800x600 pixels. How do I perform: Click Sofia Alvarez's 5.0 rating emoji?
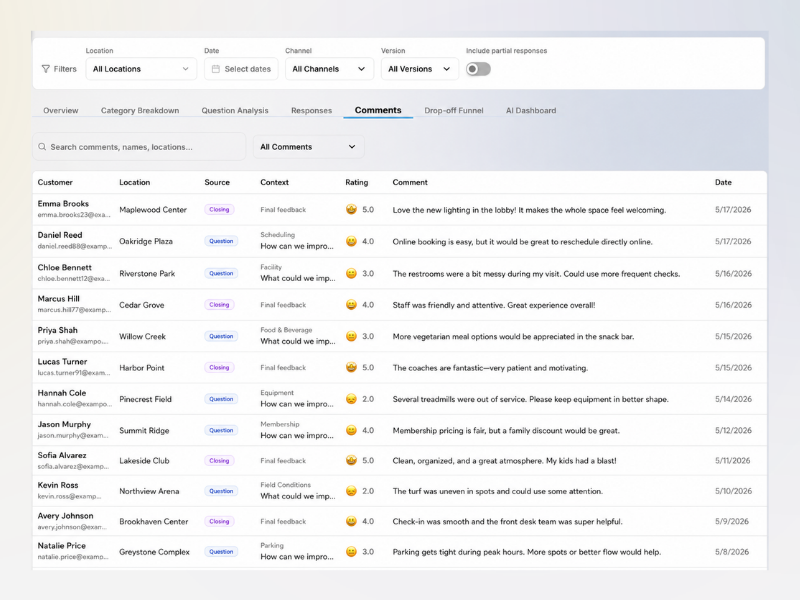[x=351, y=460]
